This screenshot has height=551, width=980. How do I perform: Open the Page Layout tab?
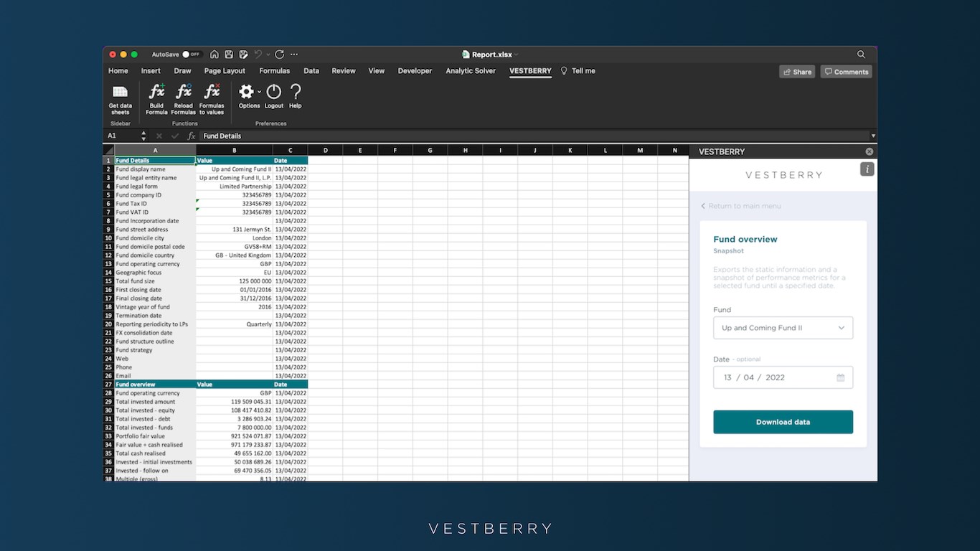point(225,71)
